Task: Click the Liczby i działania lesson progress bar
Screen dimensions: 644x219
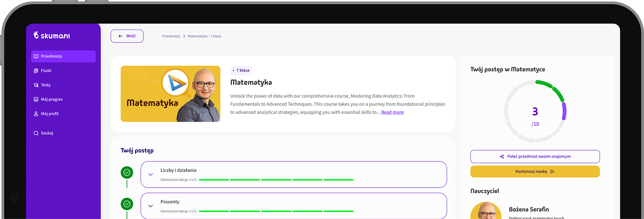Action: [x=276, y=180]
